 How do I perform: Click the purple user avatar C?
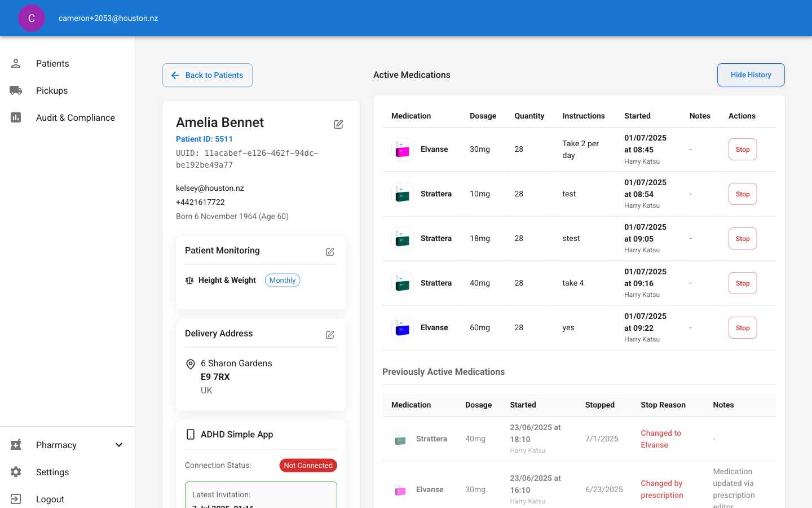click(x=32, y=18)
